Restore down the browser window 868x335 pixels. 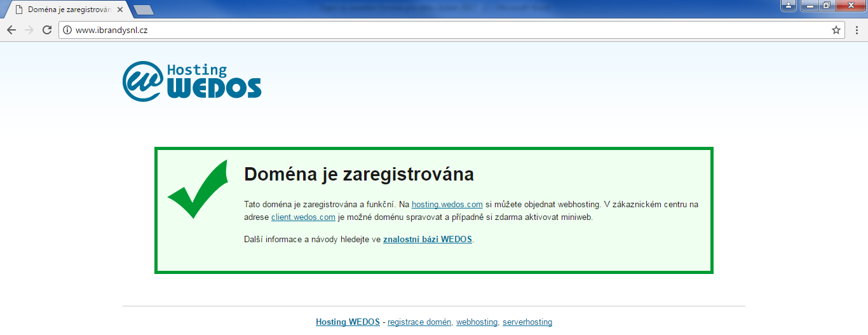pyautogui.click(x=826, y=5)
